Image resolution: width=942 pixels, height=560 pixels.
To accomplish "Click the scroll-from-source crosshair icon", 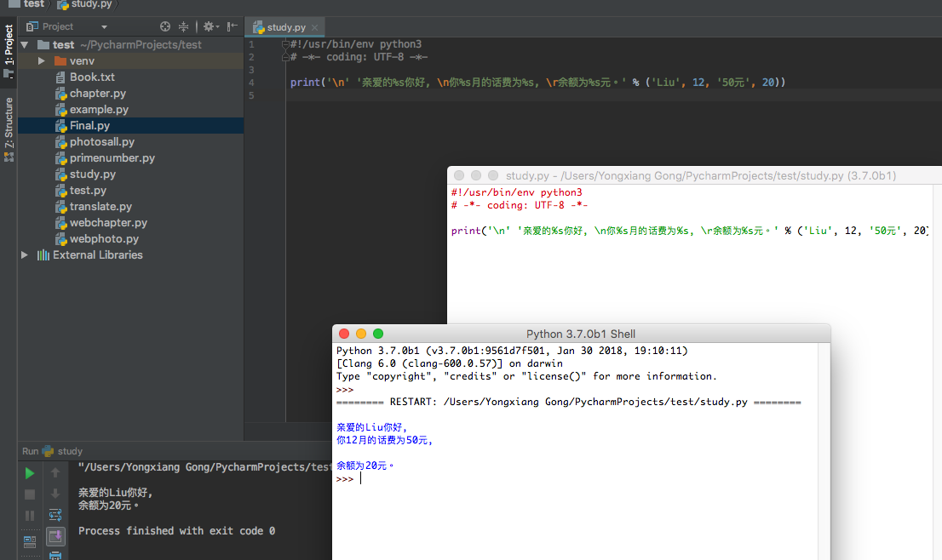I will point(165,26).
